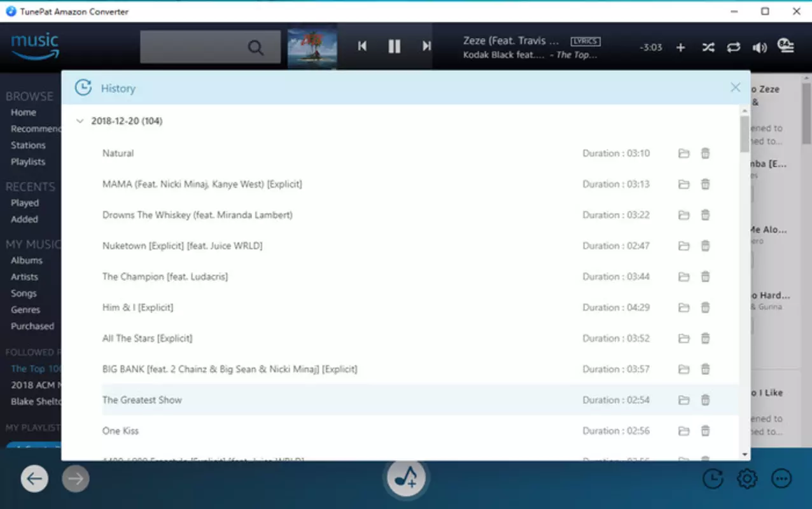Skip to next track
The height and width of the screenshot is (509, 812).
[427, 46]
